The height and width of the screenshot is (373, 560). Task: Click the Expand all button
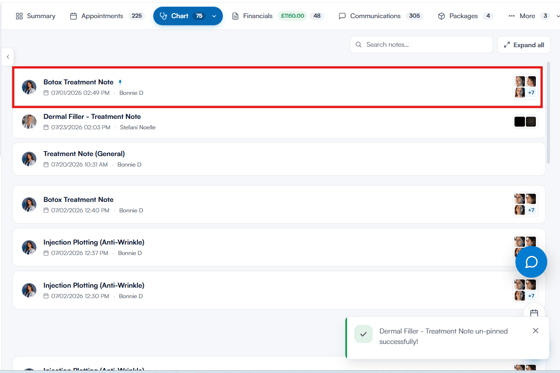[524, 45]
